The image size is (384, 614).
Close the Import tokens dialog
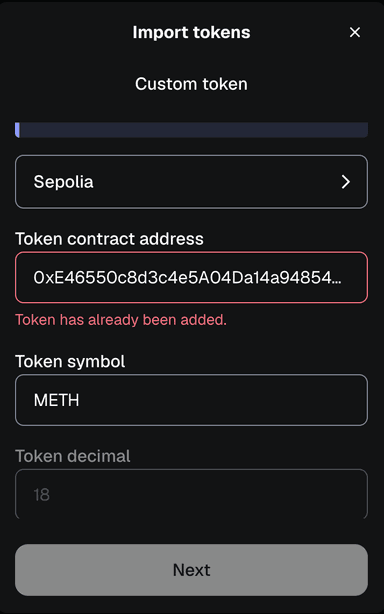pos(355,32)
